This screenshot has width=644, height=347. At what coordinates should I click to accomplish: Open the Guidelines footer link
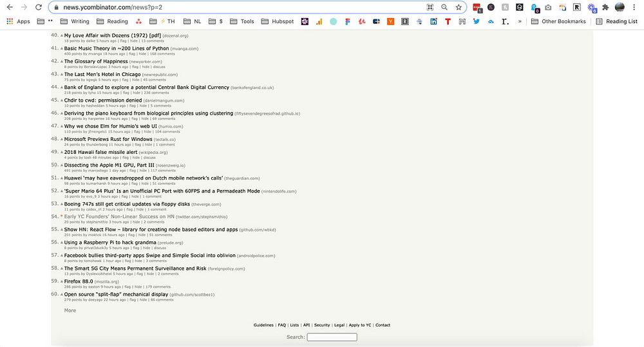click(263, 325)
